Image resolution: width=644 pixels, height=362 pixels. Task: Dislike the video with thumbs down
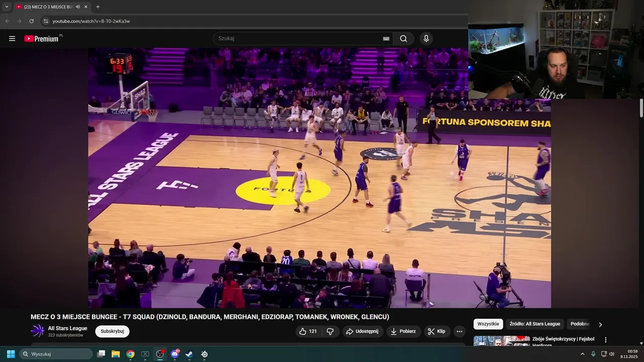pyautogui.click(x=331, y=331)
